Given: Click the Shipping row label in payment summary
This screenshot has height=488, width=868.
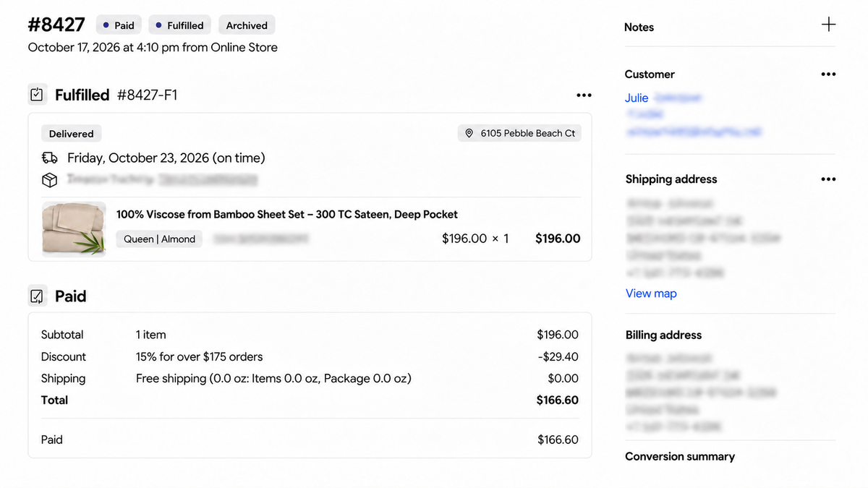Looking at the screenshot, I should [x=63, y=378].
